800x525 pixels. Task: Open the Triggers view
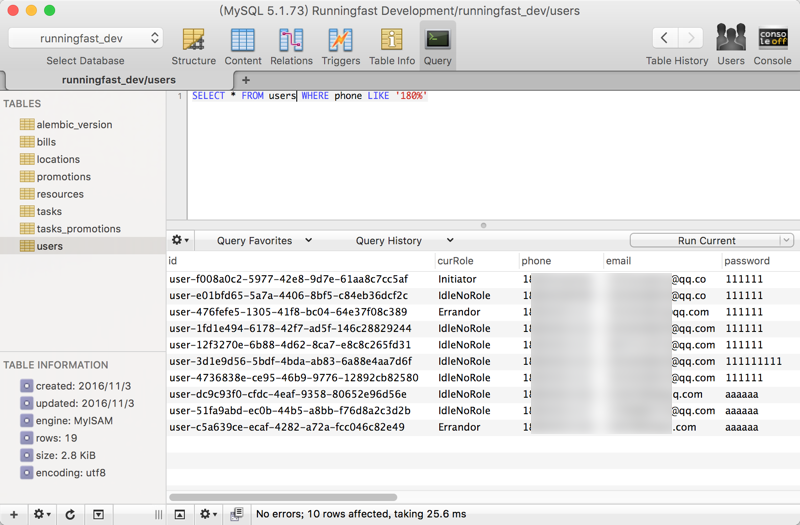tap(341, 47)
